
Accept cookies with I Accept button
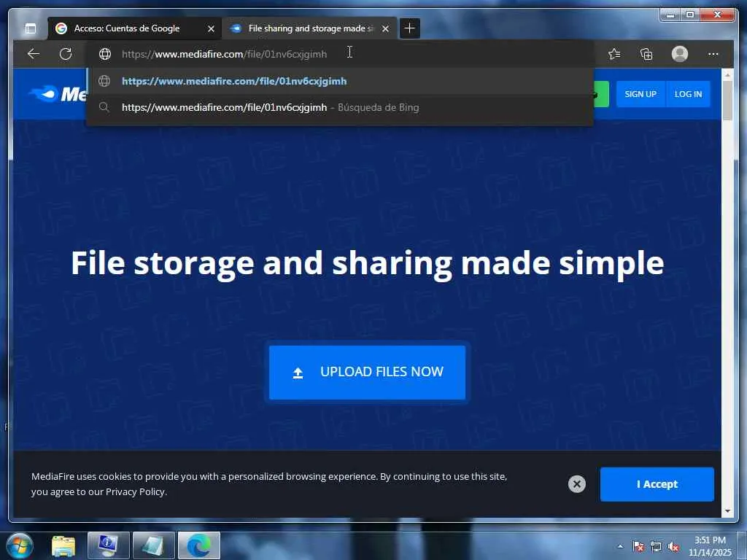[x=657, y=484]
